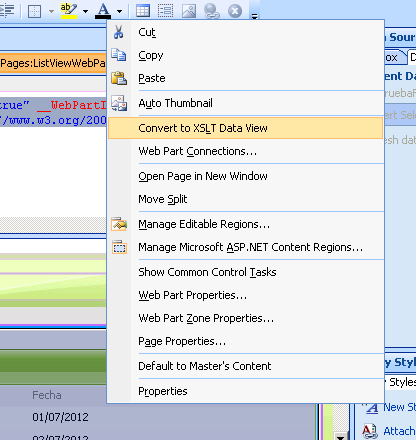
Task: Select Convert to XSLT Data View
Action: (246, 128)
